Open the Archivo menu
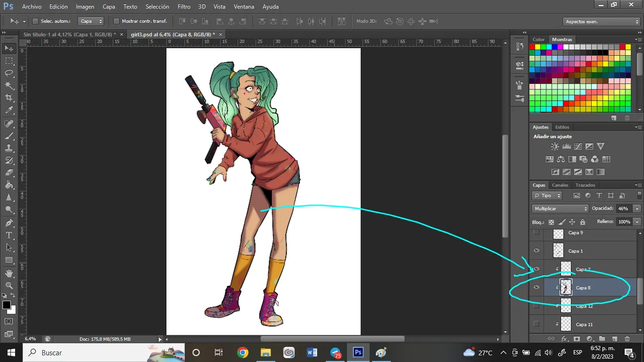Screen dimensions: 644x362 pos(32,7)
